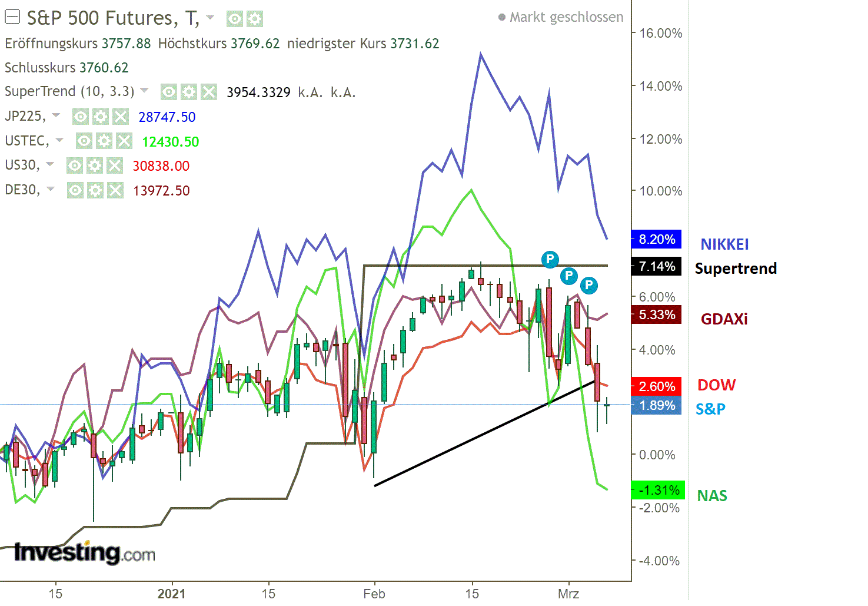The height and width of the screenshot is (606, 868).
Task: Click the 10.00% label on the percent axis
Action: point(661,191)
